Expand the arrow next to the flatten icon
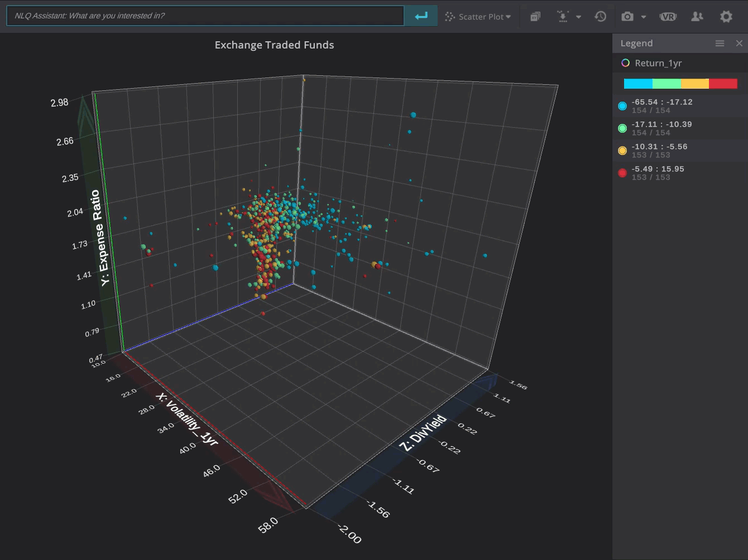748x560 pixels. (578, 17)
